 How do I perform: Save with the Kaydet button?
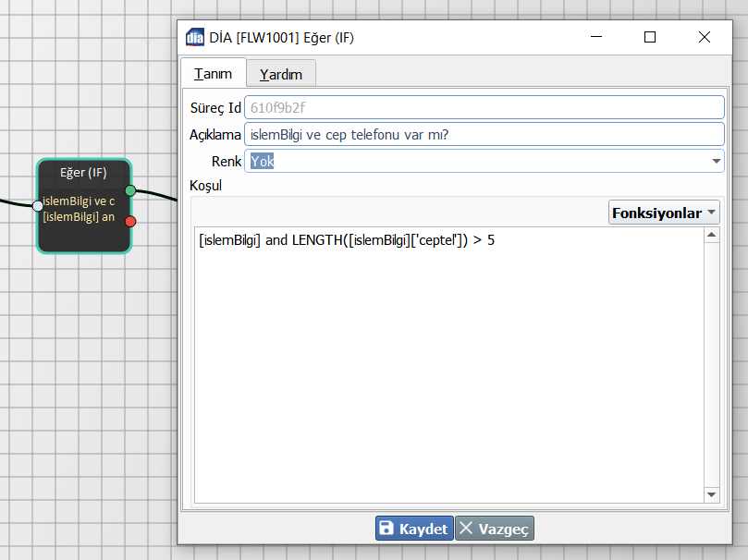click(x=414, y=528)
